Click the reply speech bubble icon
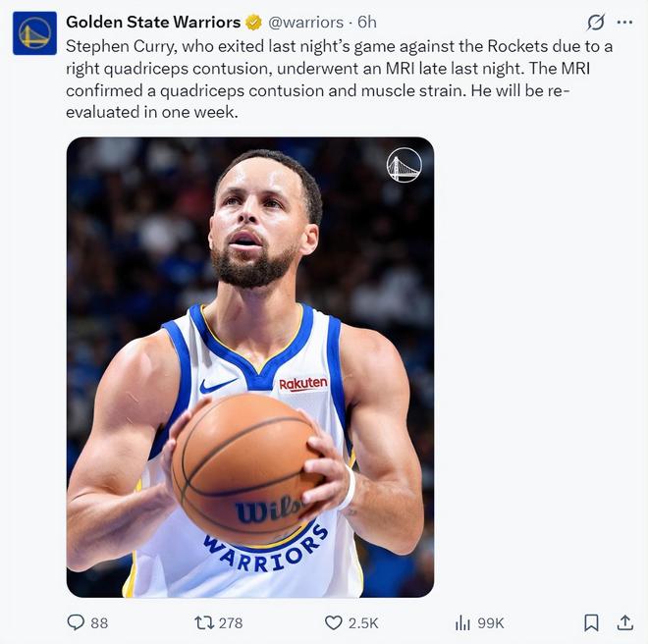Screen dimensions: 648x644 point(76,622)
